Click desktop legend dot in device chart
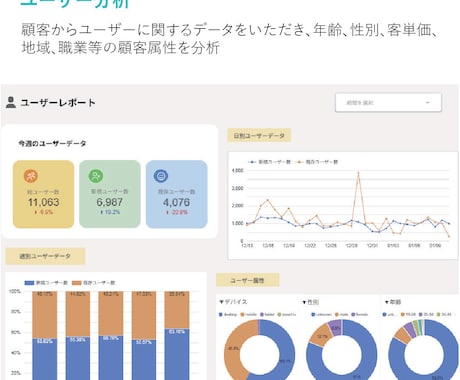This screenshot has width=460, height=380. point(220,314)
